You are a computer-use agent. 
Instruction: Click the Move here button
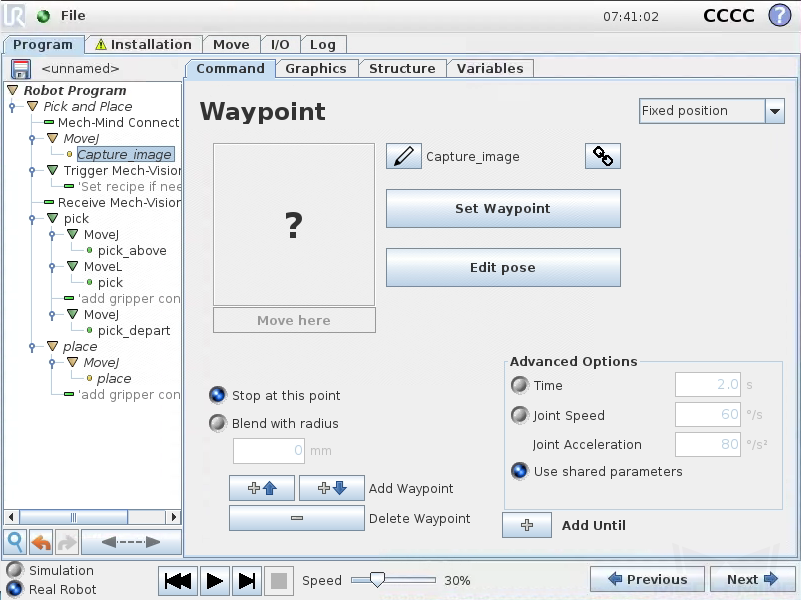tap(294, 320)
